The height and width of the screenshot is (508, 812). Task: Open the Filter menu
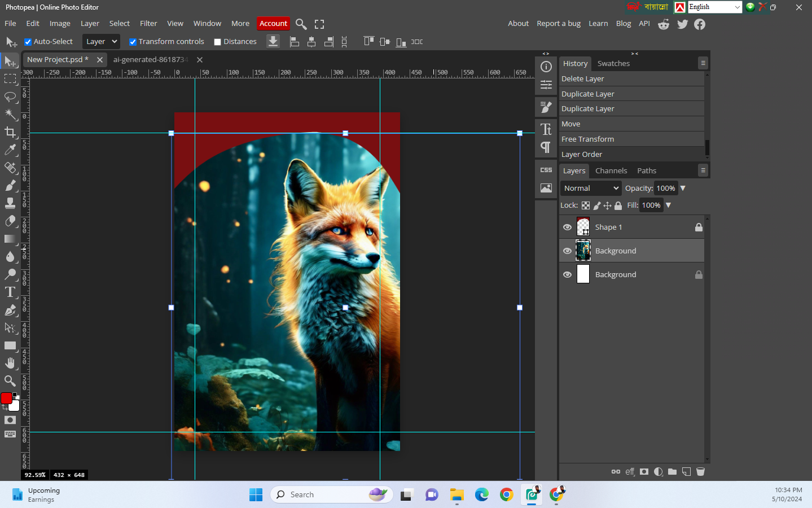[148, 24]
